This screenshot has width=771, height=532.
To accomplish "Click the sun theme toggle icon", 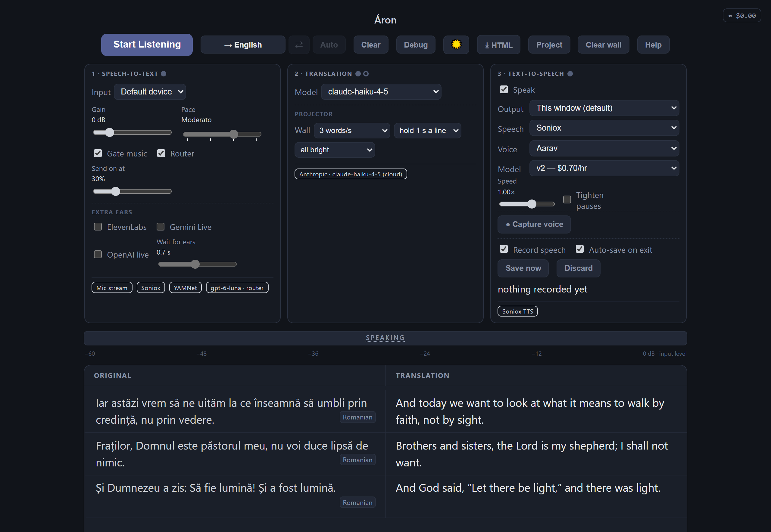I will coord(456,45).
